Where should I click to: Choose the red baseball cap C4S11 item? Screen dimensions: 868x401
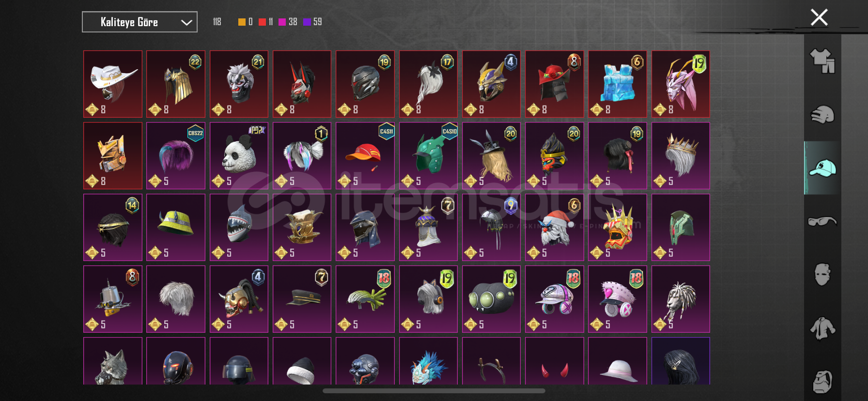point(365,155)
